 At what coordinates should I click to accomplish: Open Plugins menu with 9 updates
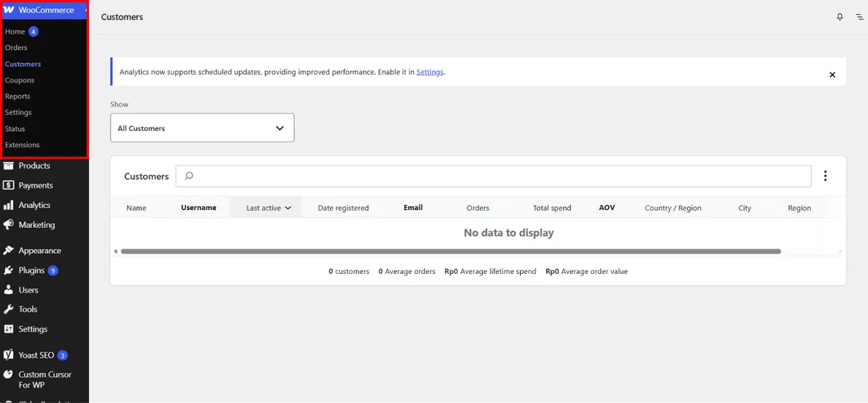[x=32, y=270]
